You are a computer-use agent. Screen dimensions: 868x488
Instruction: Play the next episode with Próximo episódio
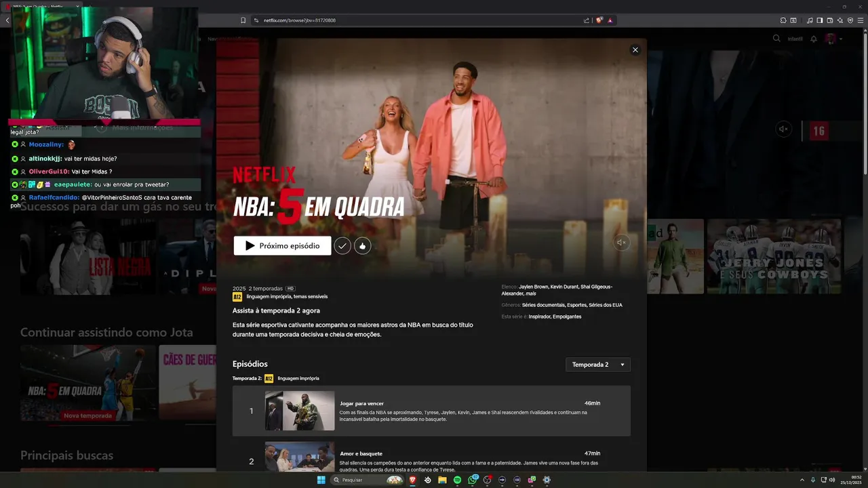[282, 246]
